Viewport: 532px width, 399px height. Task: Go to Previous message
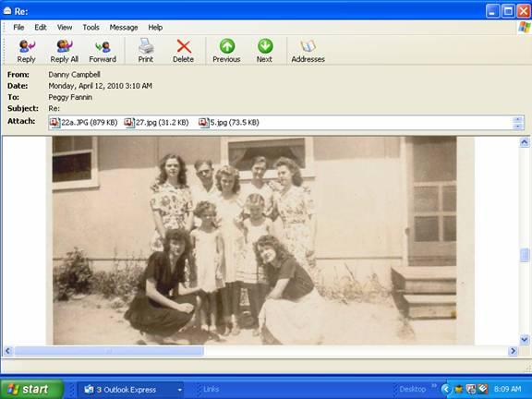point(226,51)
